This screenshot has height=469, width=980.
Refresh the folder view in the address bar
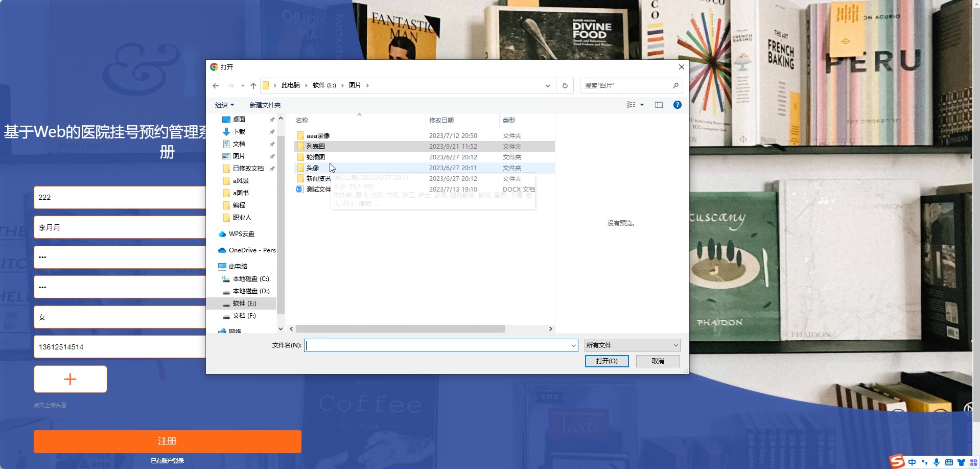point(565,86)
